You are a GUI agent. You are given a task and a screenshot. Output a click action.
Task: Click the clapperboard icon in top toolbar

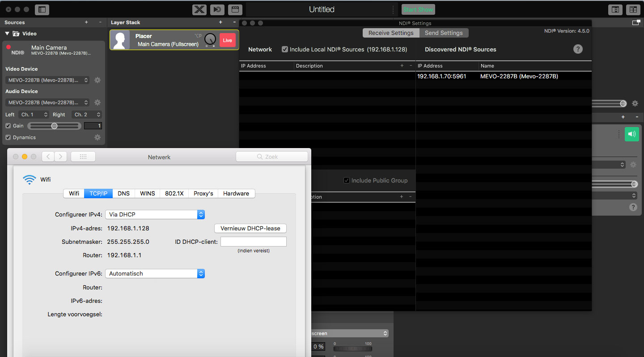235,9
